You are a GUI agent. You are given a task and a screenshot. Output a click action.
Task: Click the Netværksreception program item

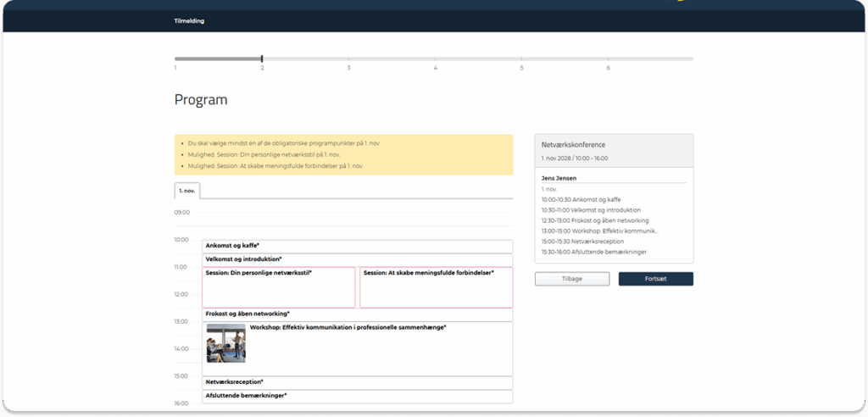tap(357, 382)
